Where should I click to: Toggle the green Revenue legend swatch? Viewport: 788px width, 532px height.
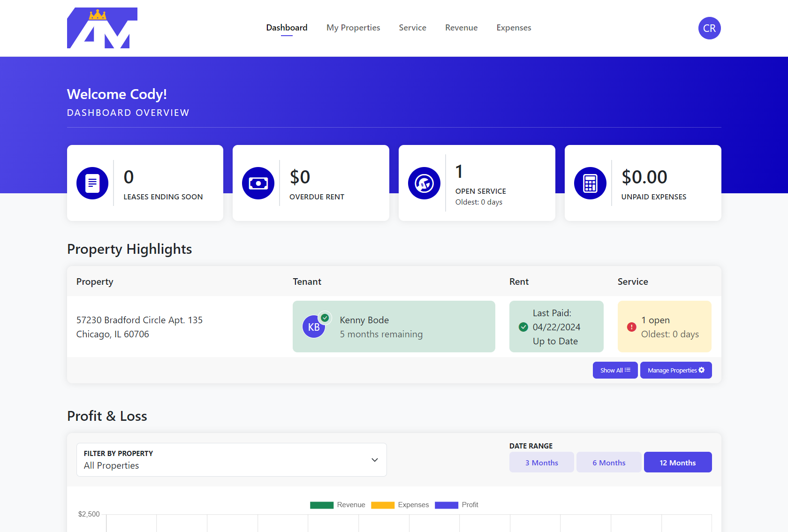[322, 505]
